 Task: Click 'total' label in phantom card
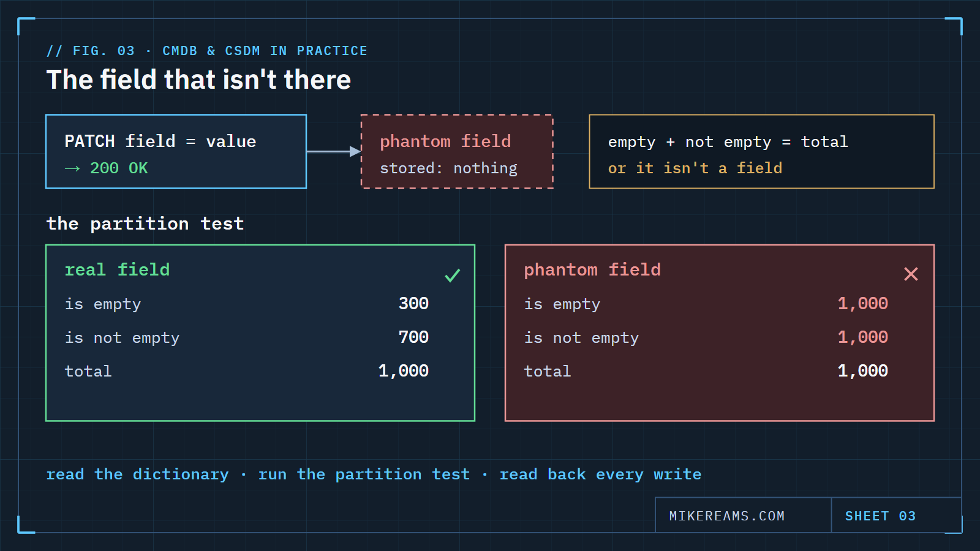tap(548, 371)
